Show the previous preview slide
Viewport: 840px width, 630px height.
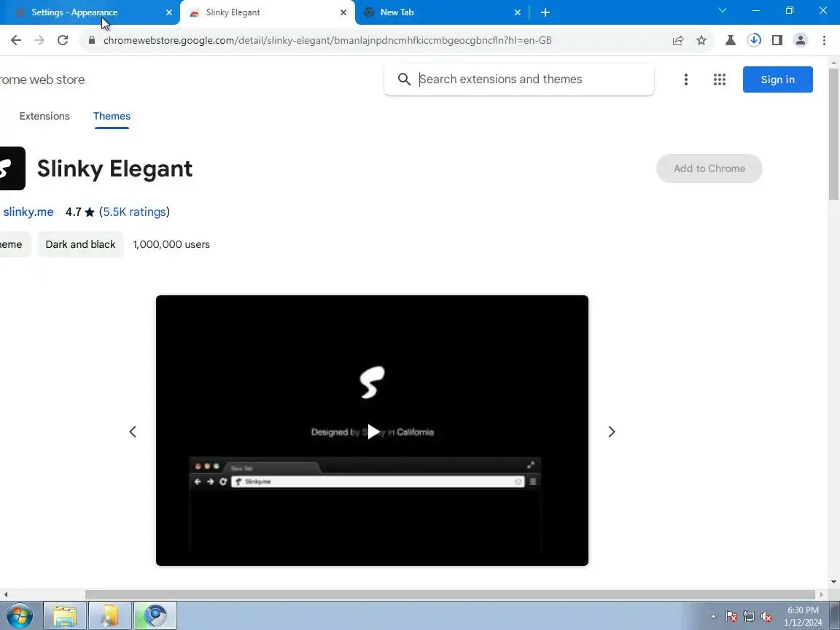[x=133, y=431]
